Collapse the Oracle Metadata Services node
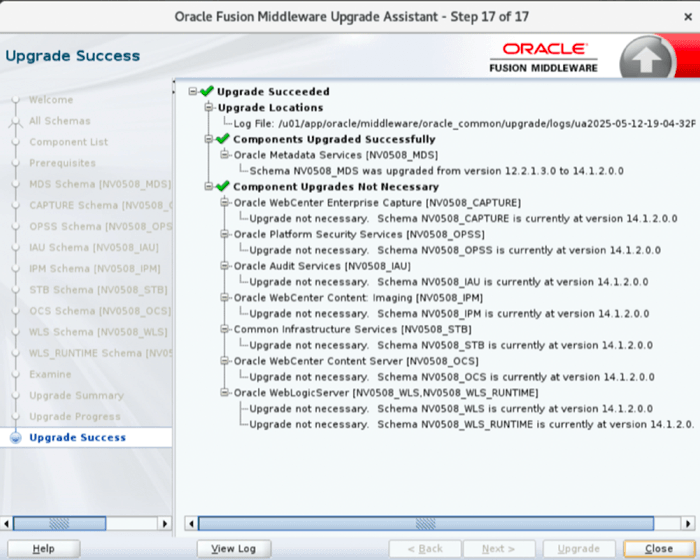The image size is (700, 560). click(224, 155)
